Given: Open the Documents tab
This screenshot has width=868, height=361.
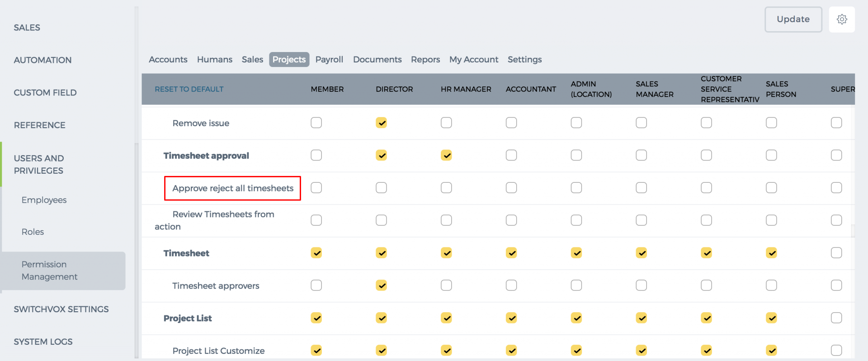Looking at the screenshot, I should [x=377, y=59].
